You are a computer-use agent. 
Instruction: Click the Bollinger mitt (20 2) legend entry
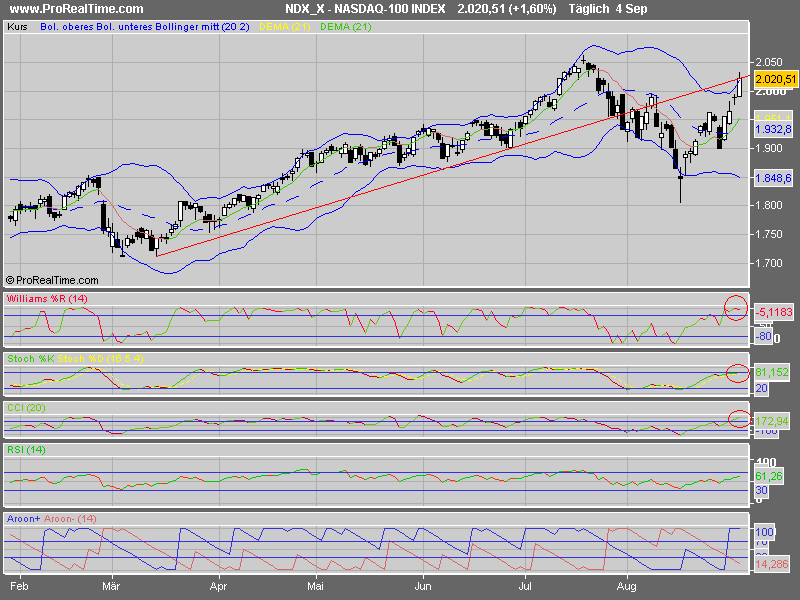[x=202, y=27]
